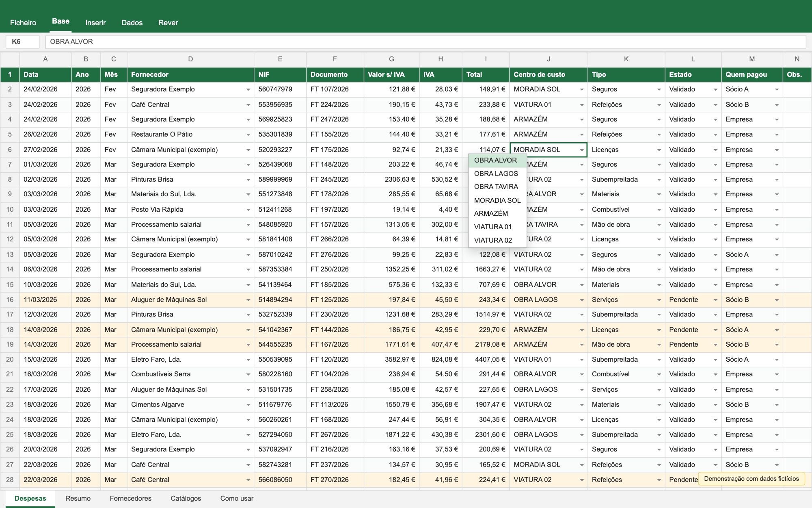Expand the Quem pagou dropdown arrow in row 25
Viewport: 812px width, 508px height.
point(777,435)
